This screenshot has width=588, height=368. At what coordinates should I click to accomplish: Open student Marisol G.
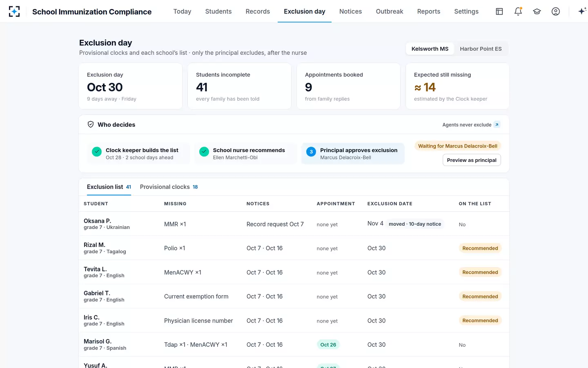click(x=98, y=341)
